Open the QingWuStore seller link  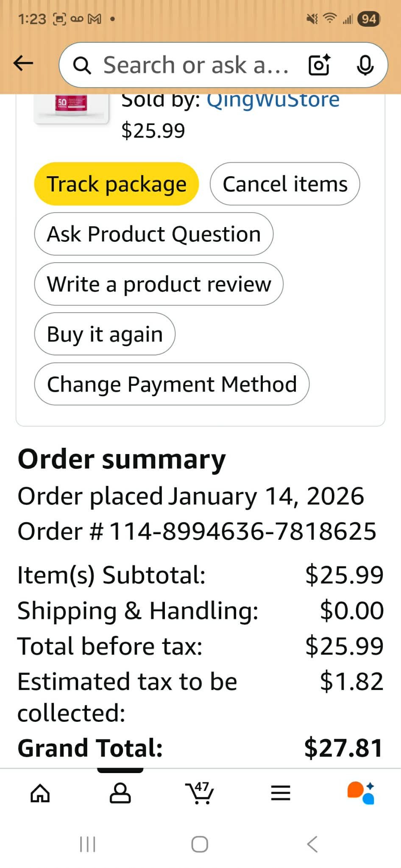point(273,101)
